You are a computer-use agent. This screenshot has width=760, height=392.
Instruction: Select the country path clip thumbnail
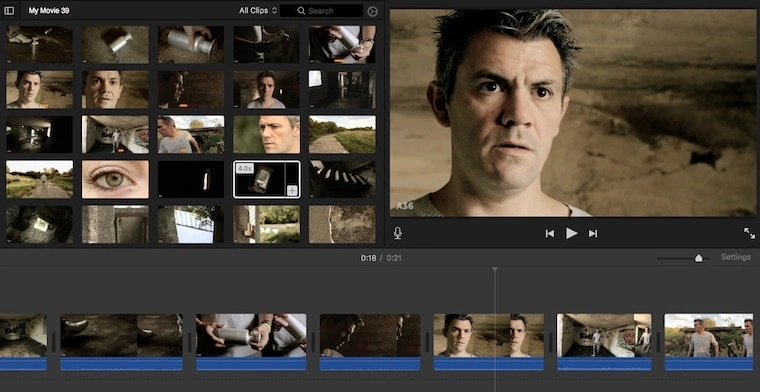(342, 134)
